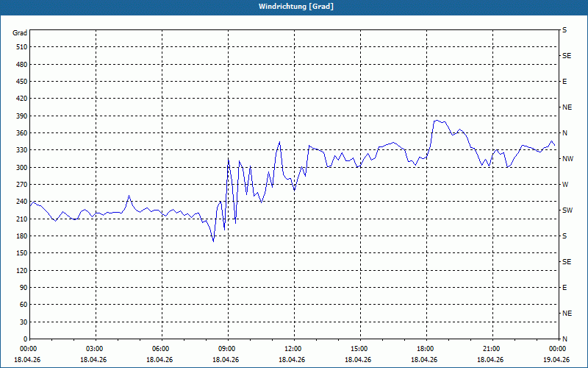The image size is (588, 368).
Task: Click the NW compass direction label
Action: 567,159
